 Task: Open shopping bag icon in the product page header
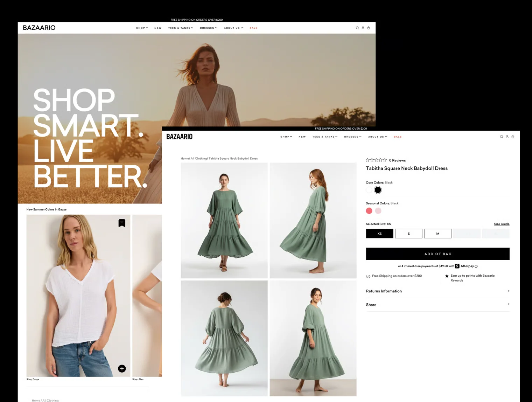513,137
